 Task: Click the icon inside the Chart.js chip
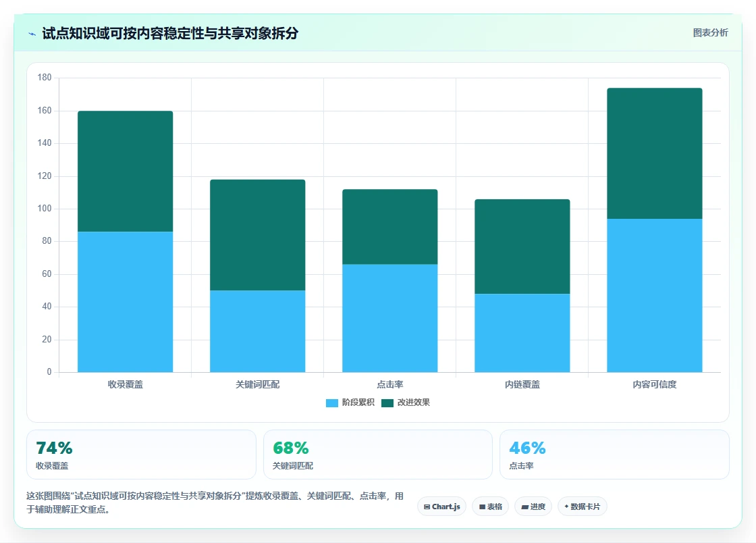coord(427,507)
